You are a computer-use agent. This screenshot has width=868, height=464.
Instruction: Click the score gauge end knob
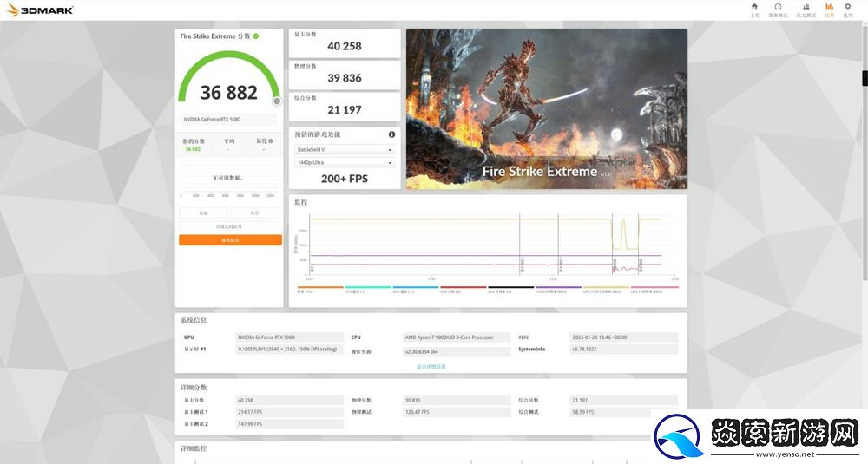[x=277, y=101]
